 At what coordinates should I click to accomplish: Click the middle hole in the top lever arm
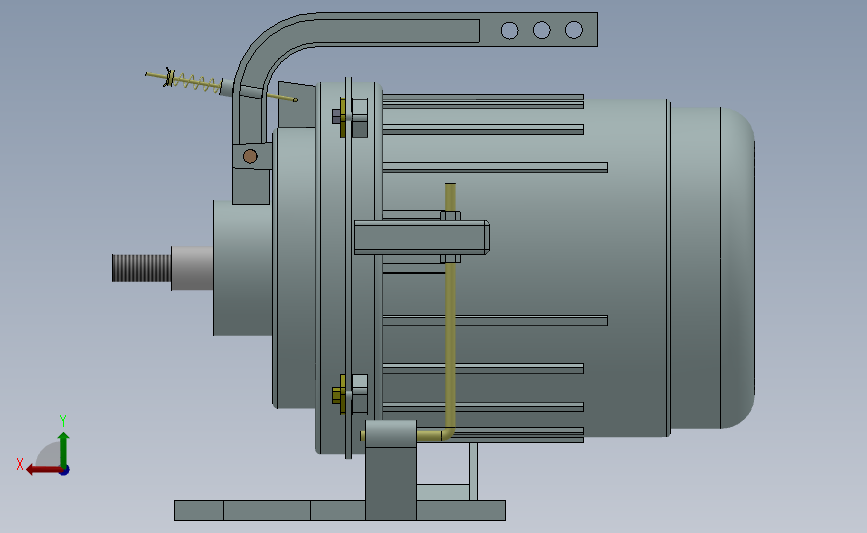pos(541,30)
